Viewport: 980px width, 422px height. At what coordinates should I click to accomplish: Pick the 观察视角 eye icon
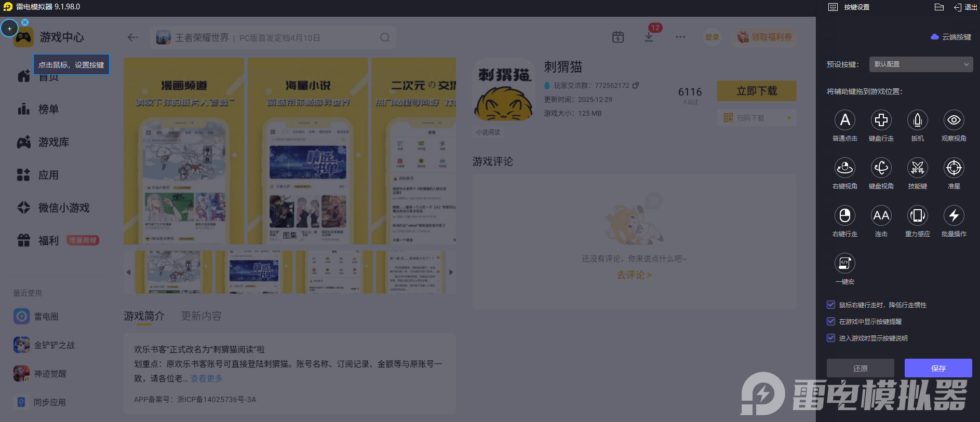954,120
